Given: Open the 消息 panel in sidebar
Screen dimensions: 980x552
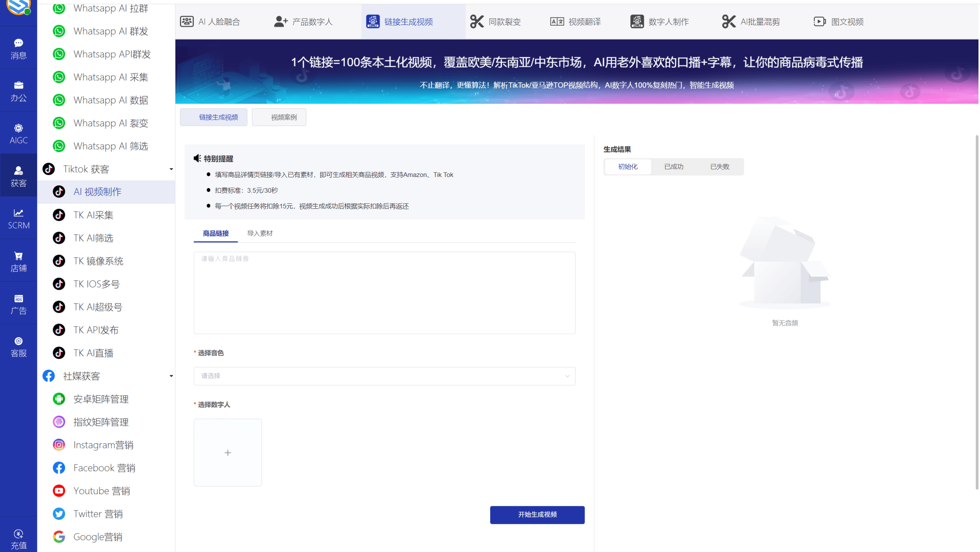Looking at the screenshot, I should point(18,48).
